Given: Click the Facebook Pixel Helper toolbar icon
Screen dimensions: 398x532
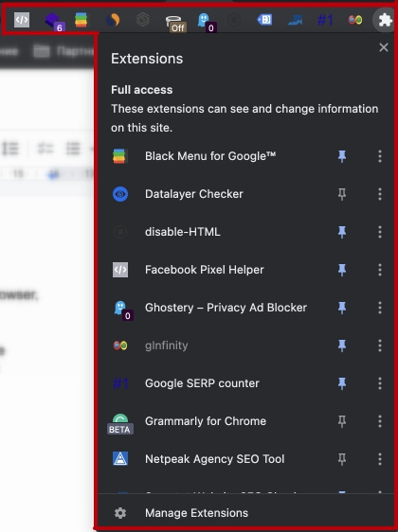Looking at the screenshot, I should (x=22, y=20).
